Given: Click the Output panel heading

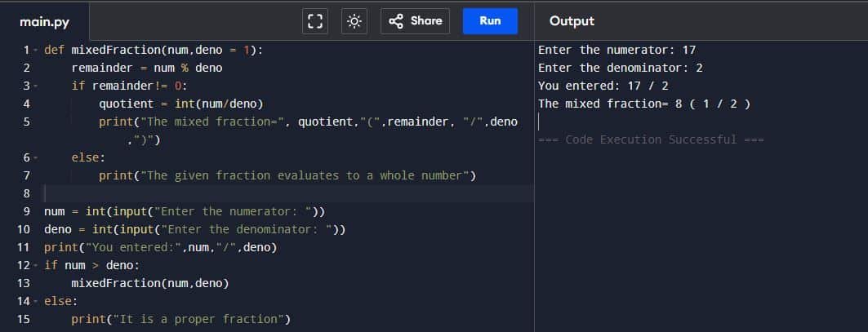Looking at the screenshot, I should [x=572, y=21].
